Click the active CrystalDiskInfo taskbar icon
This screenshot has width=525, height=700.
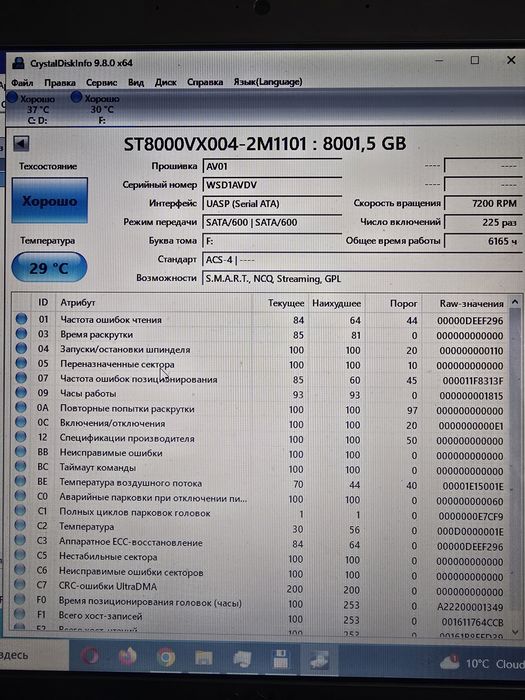[x=319, y=659]
